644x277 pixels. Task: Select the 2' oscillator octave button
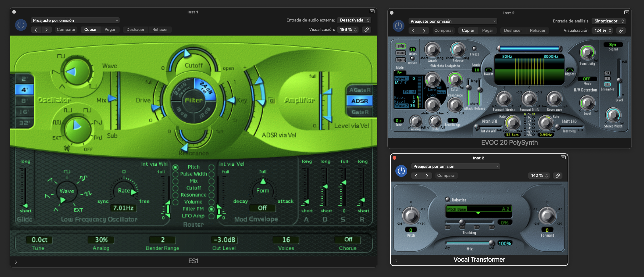pos(24,79)
